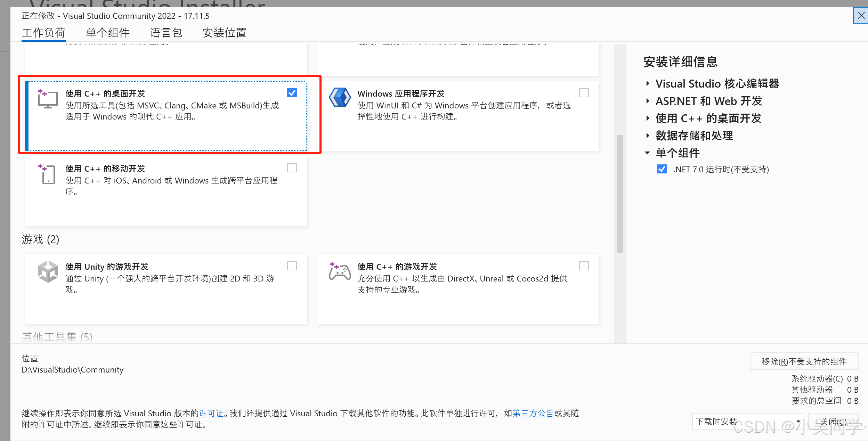
Task: Tick the 使用 Unity 的游戏开发 checkbox
Action: coord(292,266)
